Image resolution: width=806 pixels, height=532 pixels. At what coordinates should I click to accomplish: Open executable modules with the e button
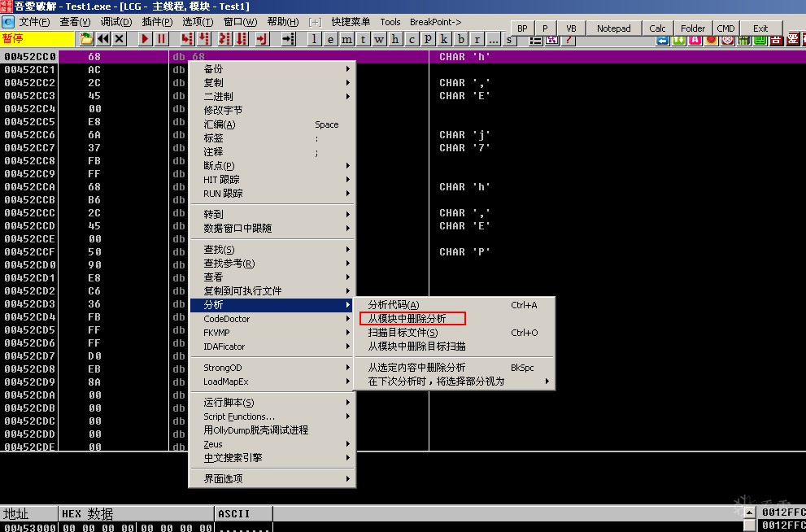point(330,38)
